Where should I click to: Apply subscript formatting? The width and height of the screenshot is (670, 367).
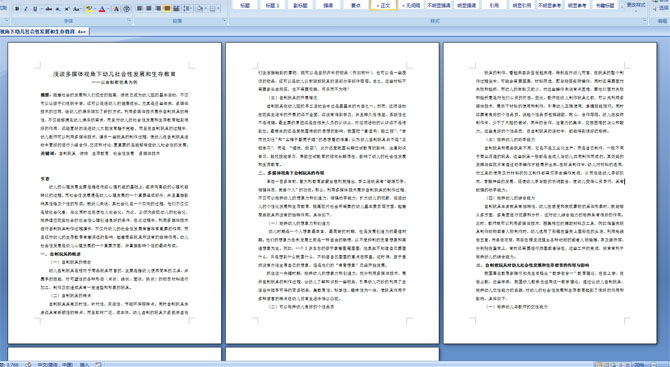click(58, 9)
